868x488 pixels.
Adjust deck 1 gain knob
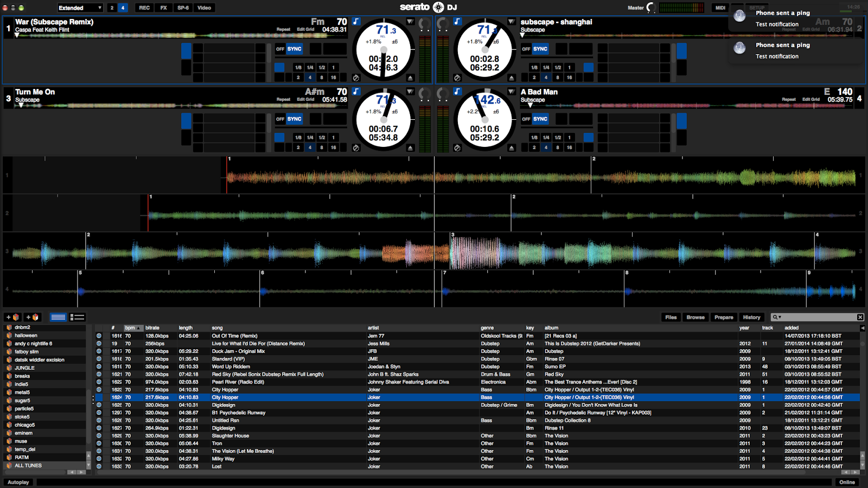pos(424,24)
